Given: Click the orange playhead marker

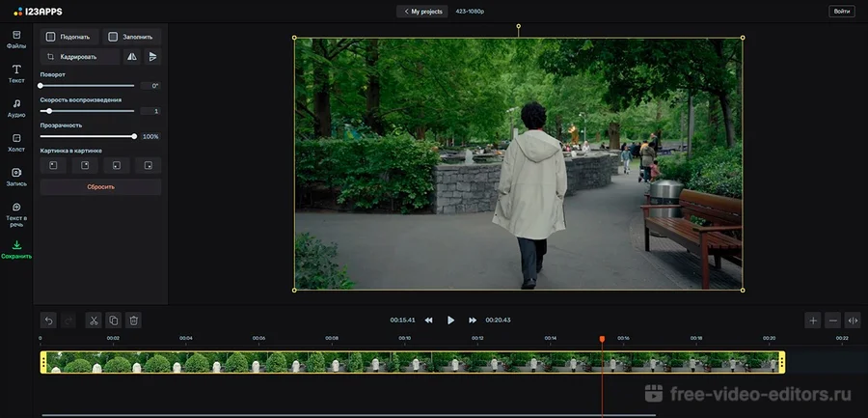Looking at the screenshot, I should tap(602, 339).
